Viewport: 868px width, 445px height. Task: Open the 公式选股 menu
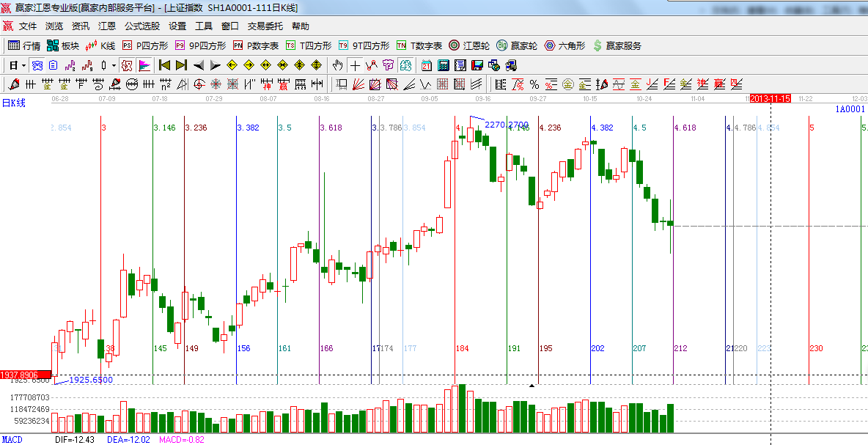pyautogui.click(x=141, y=26)
